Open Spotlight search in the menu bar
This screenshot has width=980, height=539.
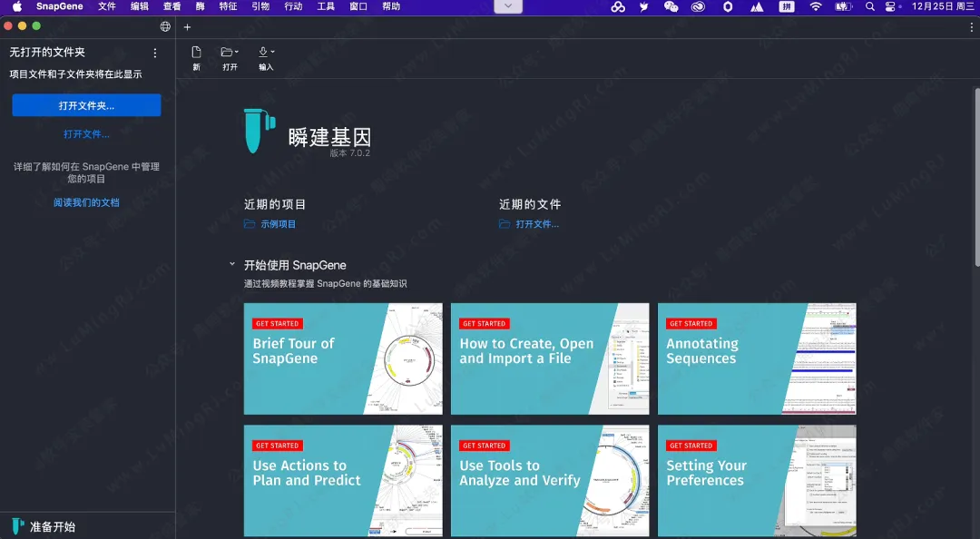[x=868, y=7]
